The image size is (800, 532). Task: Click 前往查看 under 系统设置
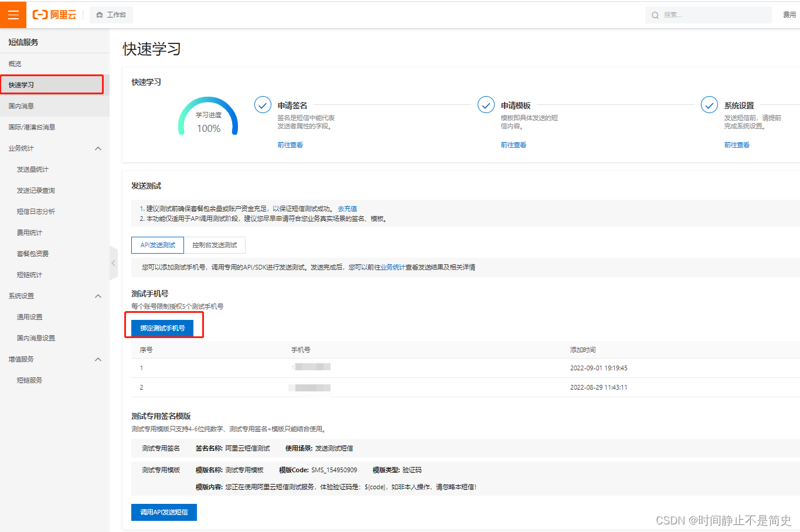(737, 145)
